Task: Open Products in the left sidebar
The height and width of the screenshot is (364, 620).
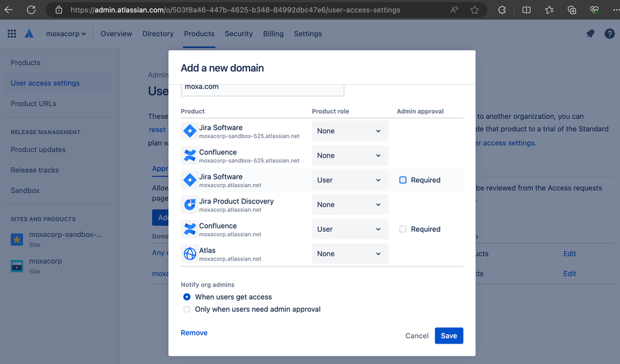Action: coord(25,63)
